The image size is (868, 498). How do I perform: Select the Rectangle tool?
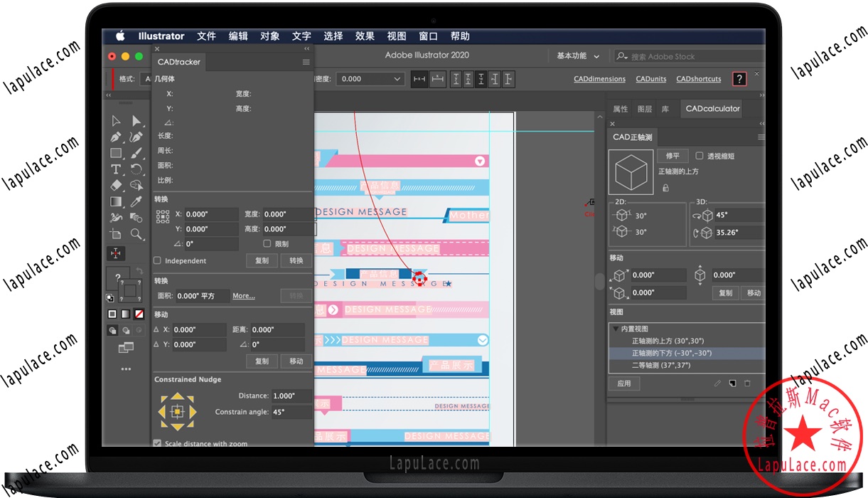pyautogui.click(x=115, y=154)
